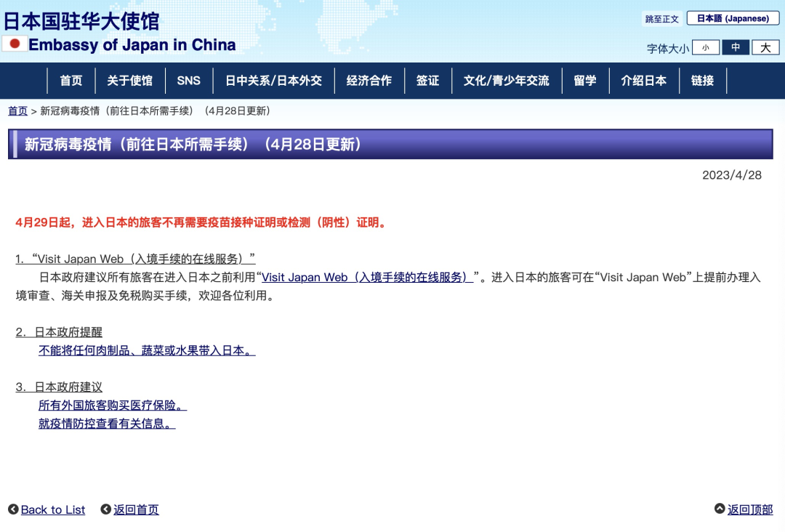
Task: Click the Back to List arrow icon
Action: [13, 509]
